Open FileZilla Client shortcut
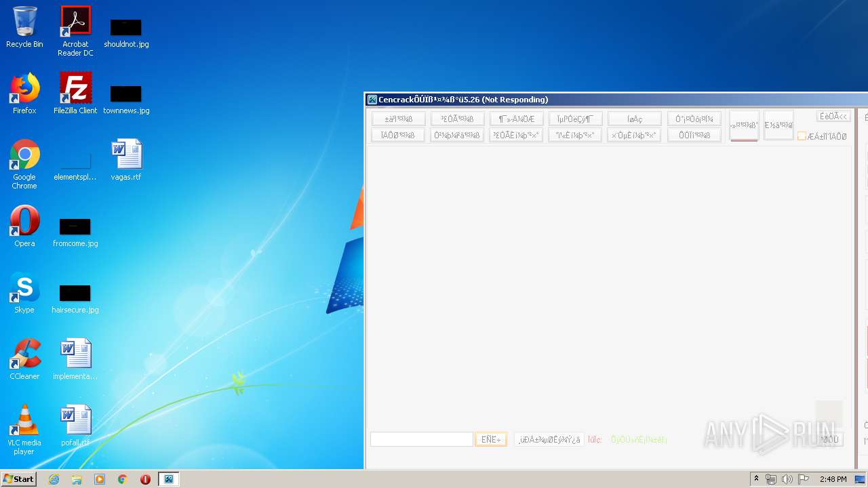This screenshot has height=488, width=868. [75, 94]
